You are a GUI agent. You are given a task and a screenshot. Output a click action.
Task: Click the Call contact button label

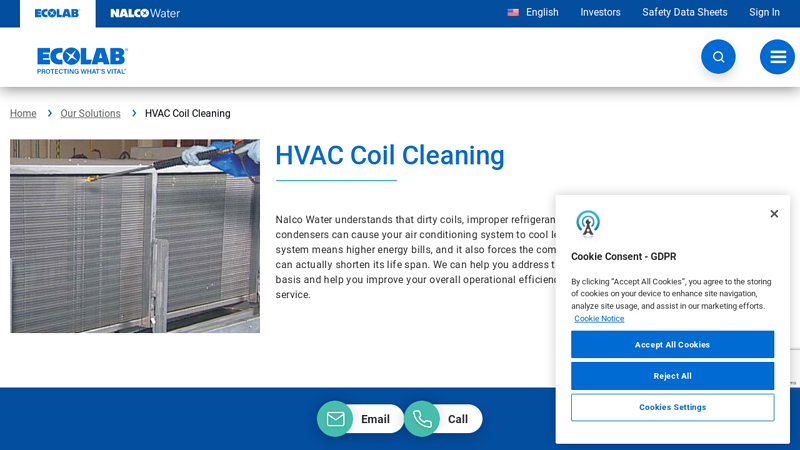458,419
